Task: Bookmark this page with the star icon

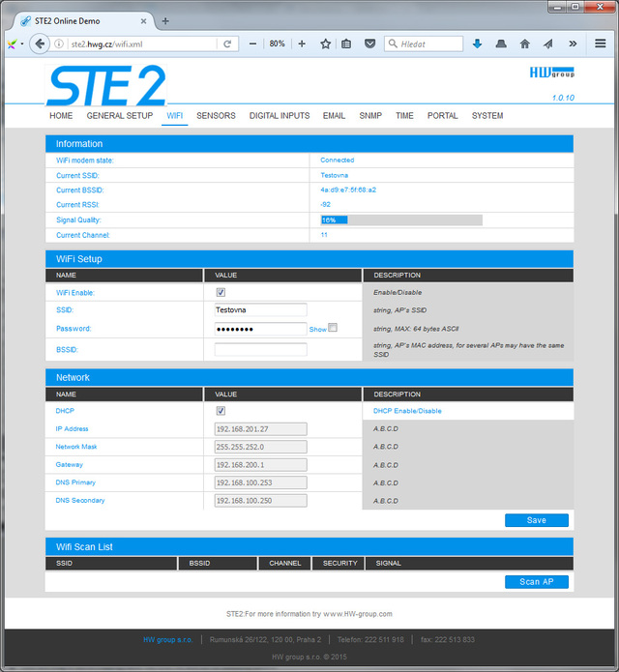Action: point(326,44)
